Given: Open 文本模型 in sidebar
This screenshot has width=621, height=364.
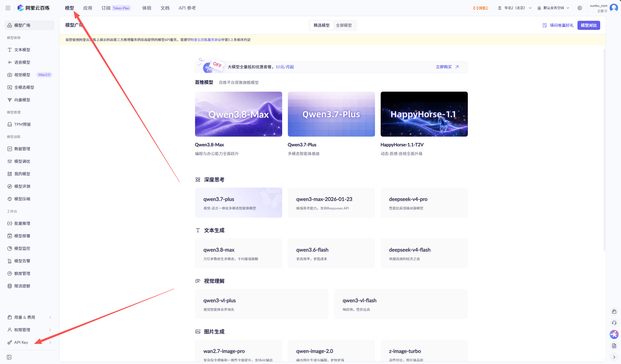Looking at the screenshot, I should point(30,50).
